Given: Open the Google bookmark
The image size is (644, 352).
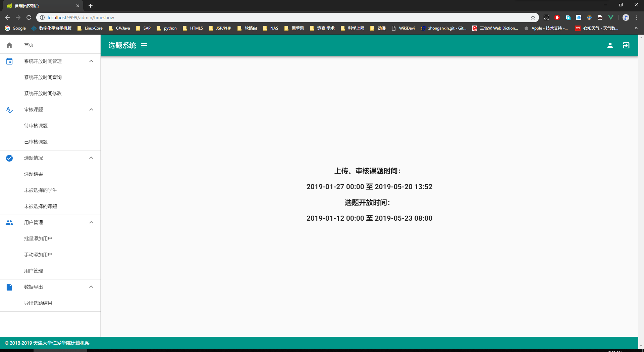Looking at the screenshot, I should tap(15, 28).
